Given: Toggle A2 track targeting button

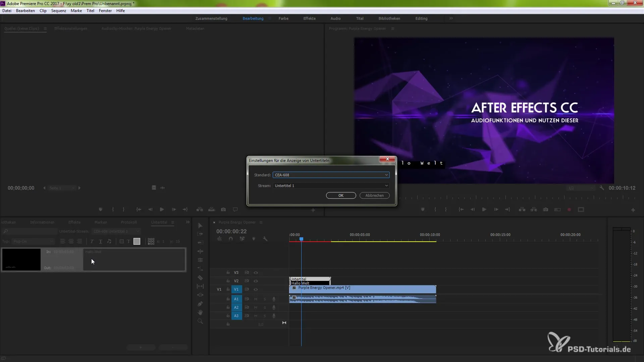Looking at the screenshot, I should (x=236, y=307).
